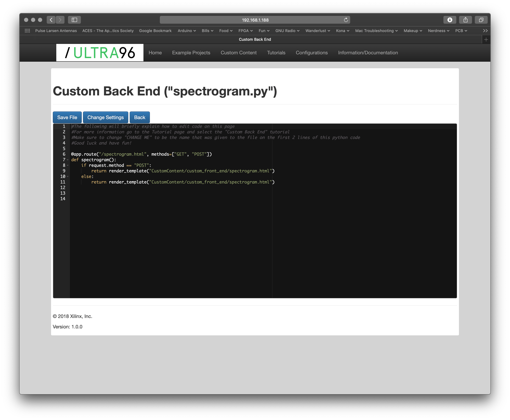Click the browser reload icon
Image resolution: width=510 pixels, height=420 pixels.
point(346,20)
